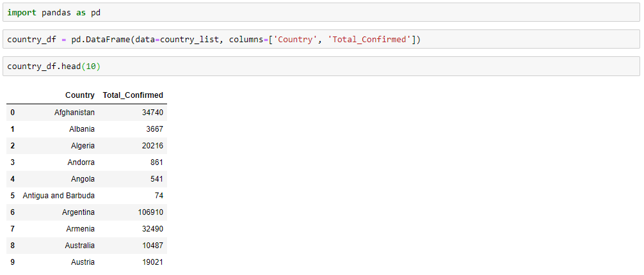Click the value 541
Screen dimensions: 644x275
pos(156,179)
